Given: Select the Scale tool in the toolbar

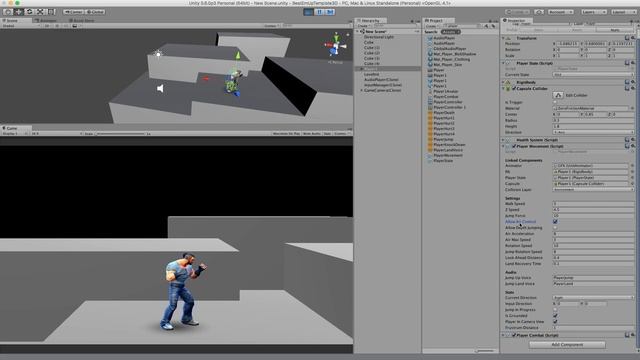Looking at the screenshot, I should pyautogui.click(x=40, y=12).
